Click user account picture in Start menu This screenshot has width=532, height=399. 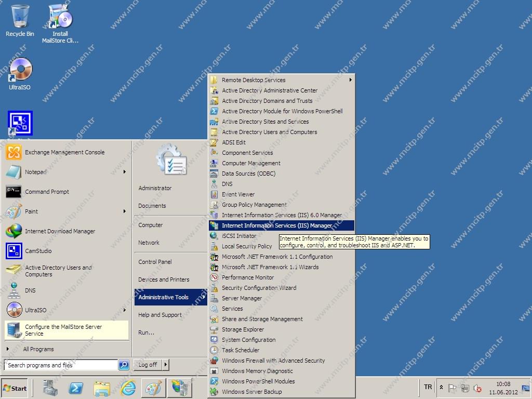pyautogui.click(x=172, y=159)
